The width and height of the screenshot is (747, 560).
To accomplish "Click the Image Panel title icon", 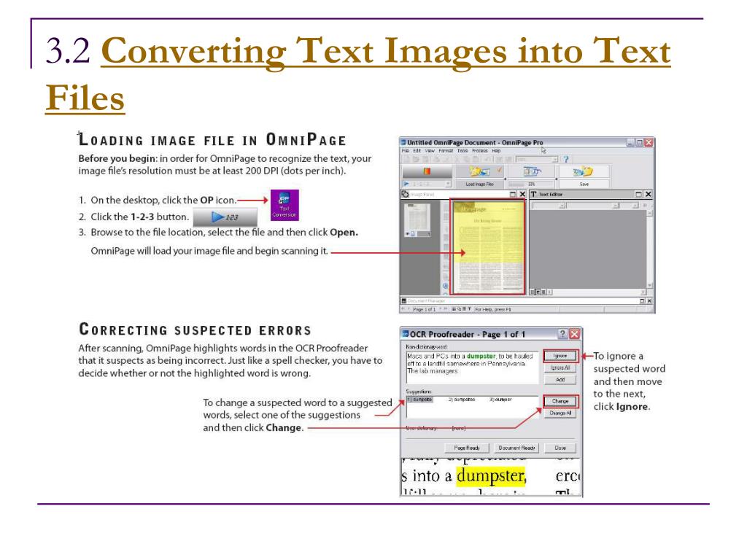I will tap(405, 194).
